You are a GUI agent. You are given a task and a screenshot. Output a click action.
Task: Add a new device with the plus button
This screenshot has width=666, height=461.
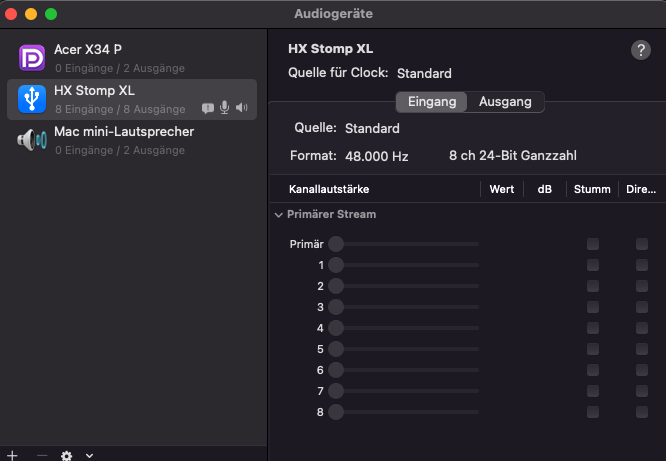point(12,455)
